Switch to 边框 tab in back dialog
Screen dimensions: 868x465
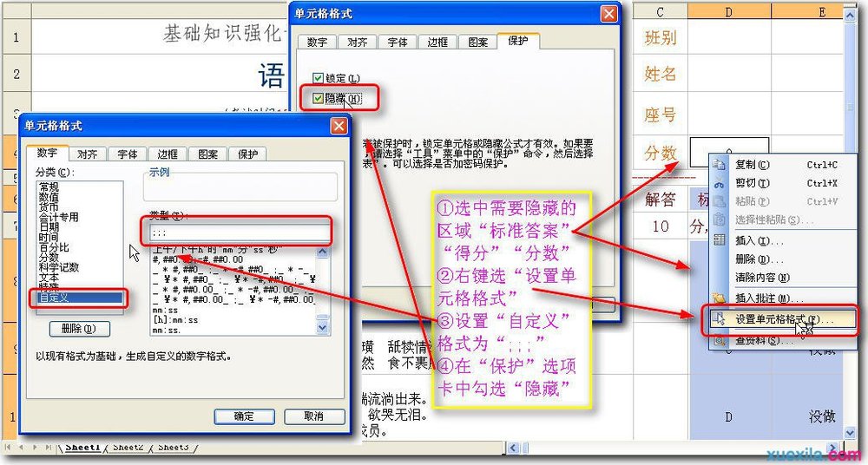(x=437, y=42)
